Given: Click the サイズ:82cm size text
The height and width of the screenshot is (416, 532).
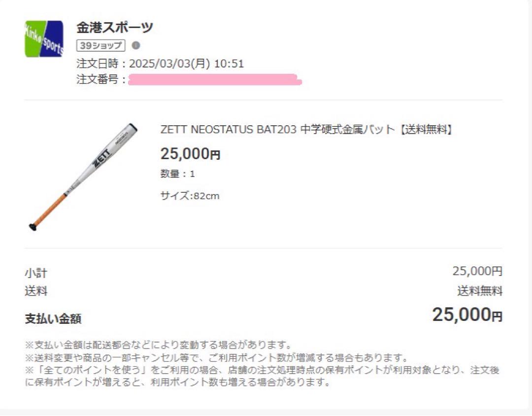Looking at the screenshot, I should [190, 196].
